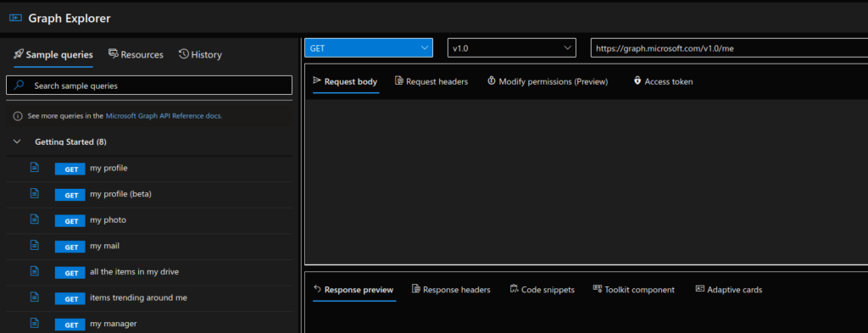This screenshot has width=868, height=333.
Task: Click the Graph Explorer logo icon
Action: [15, 19]
